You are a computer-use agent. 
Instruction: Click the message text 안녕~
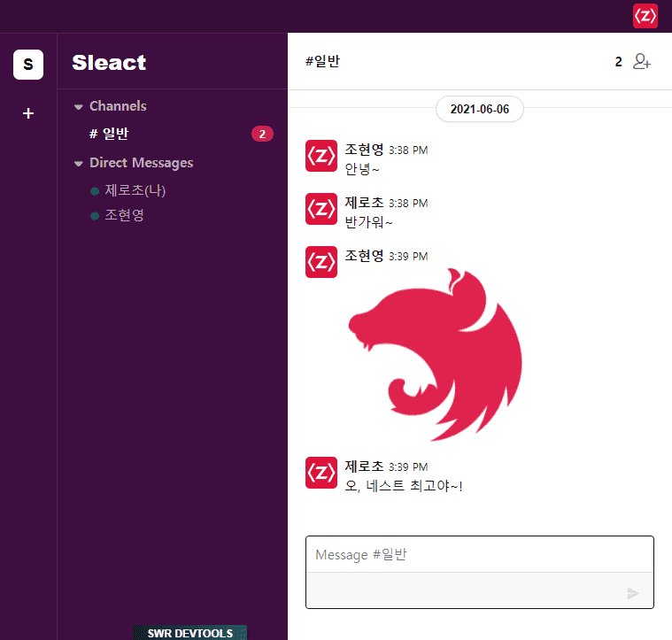click(362, 169)
